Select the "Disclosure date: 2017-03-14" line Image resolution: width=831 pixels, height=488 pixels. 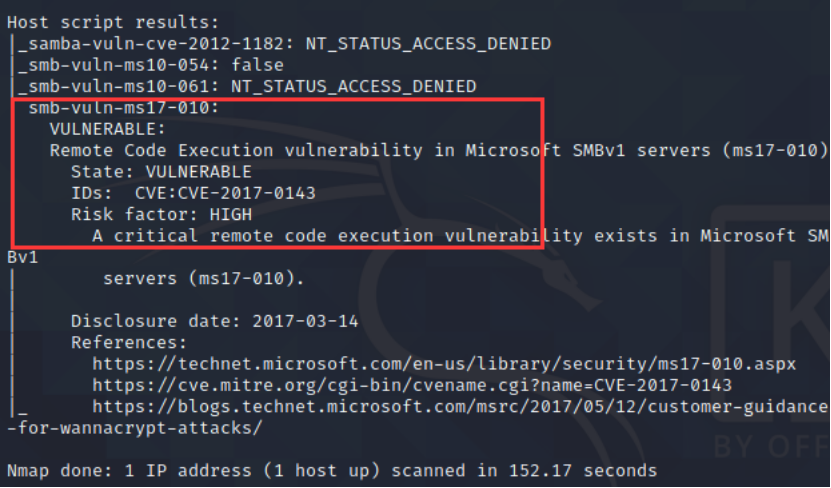(x=214, y=321)
